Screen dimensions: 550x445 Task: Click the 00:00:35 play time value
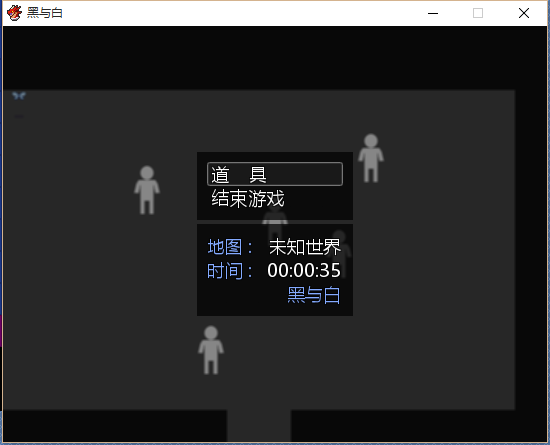click(x=304, y=270)
